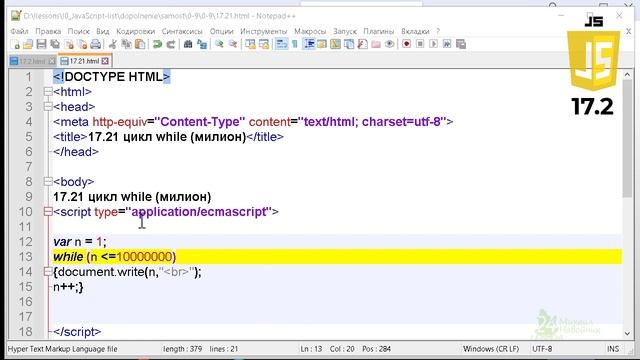The width and height of the screenshot is (640, 360).
Task: Toggle synchronized vertical scrolling
Action: 250,44
